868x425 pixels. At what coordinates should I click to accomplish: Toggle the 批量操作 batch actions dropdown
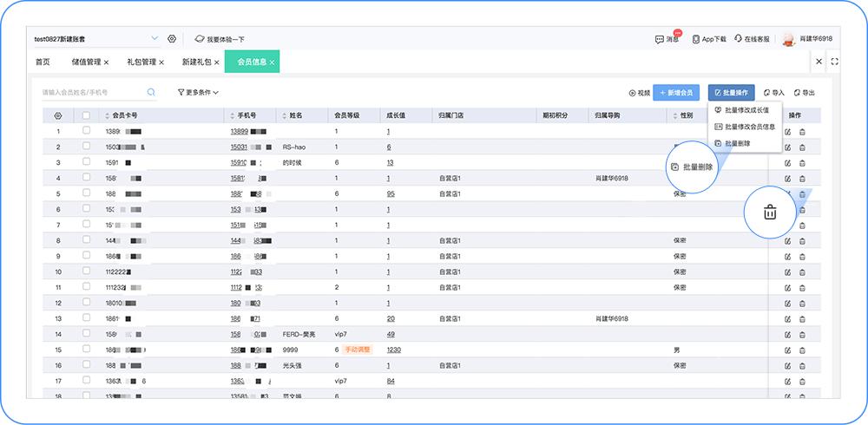pos(731,93)
